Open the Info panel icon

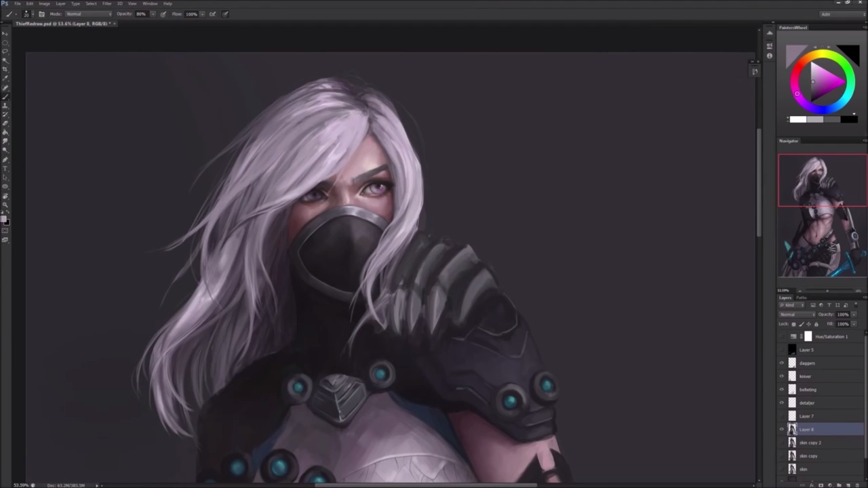[x=770, y=56]
